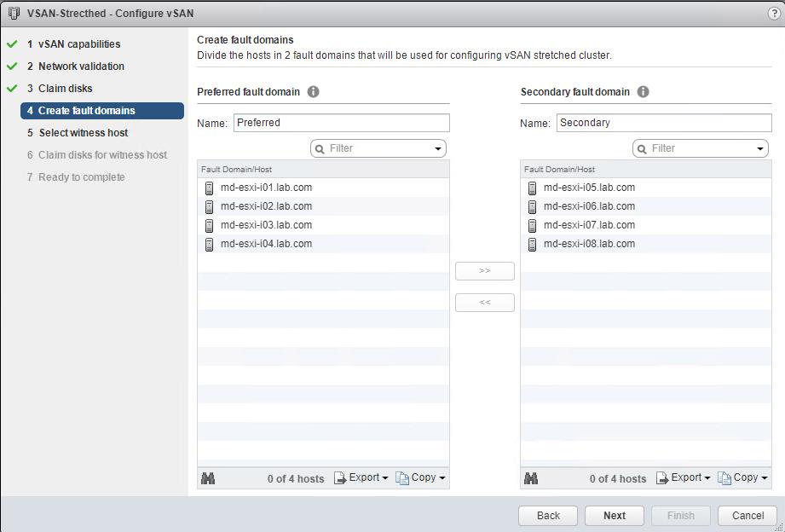The height and width of the screenshot is (532, 785).
Task: Click into the Preferred list Filter field
Action: [x=378, y=149]
